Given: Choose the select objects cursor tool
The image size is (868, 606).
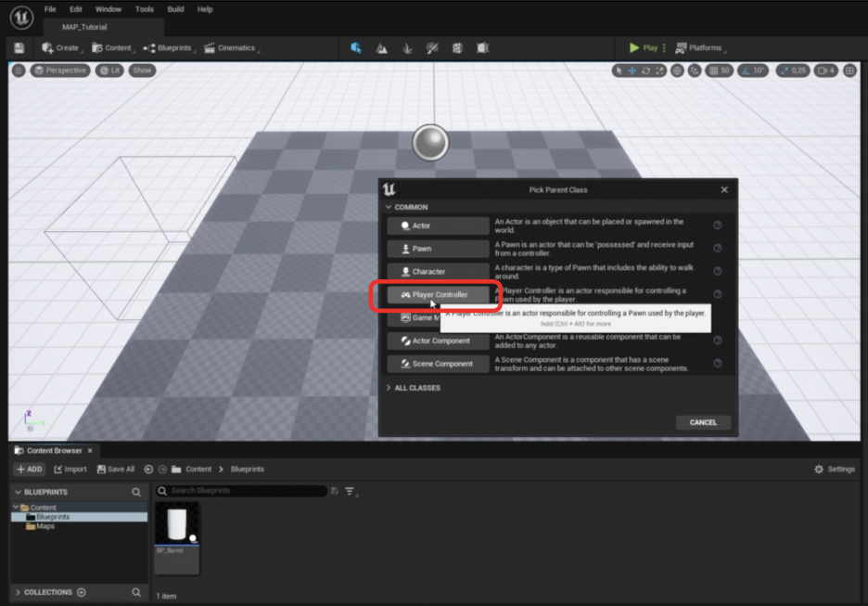Looking at the screenshot, I should click(x=619, y=71).
